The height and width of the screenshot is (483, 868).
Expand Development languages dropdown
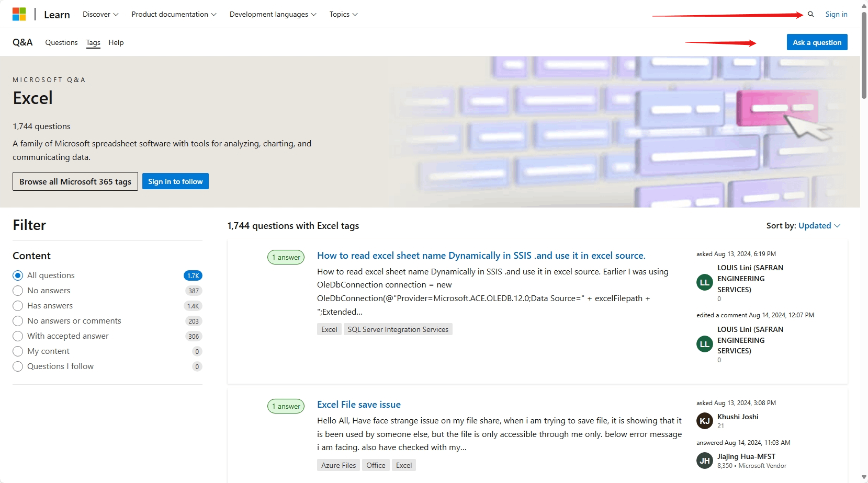click(273, 14)
